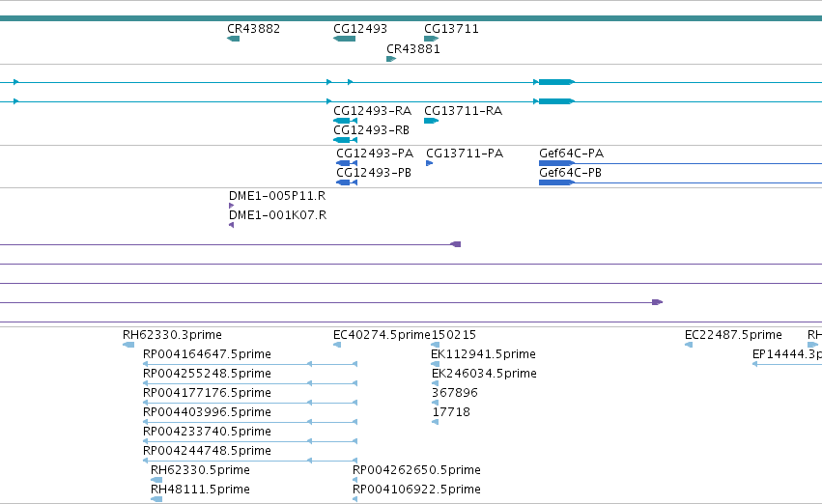The width and height of the screenshot is (822, 504).
Task: Click the CG13711 gene arrow glyph
Action: pyautogui.click(x=431, y=39)
